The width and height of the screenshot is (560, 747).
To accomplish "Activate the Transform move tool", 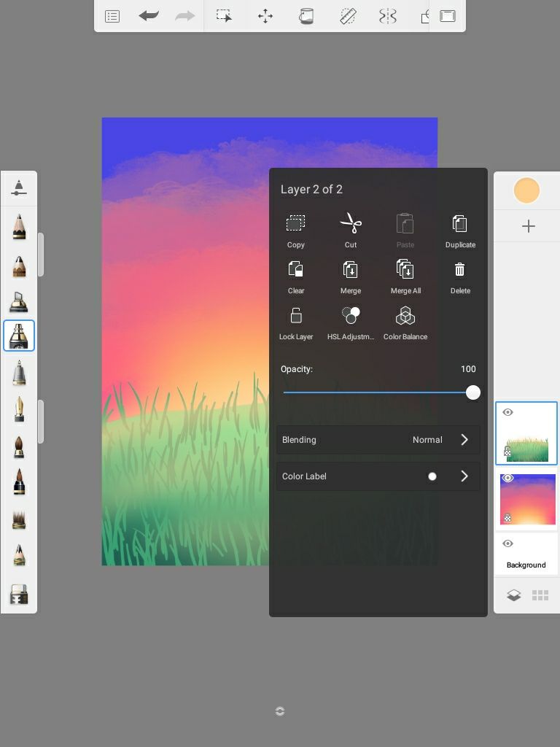I will [265, 16].
